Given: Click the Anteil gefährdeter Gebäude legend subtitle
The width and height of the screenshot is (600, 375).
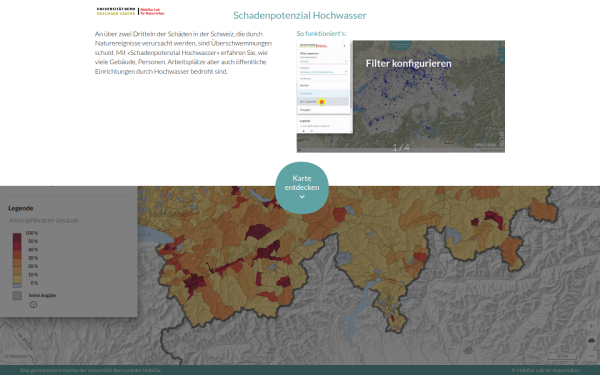Looking at the screenshot, I should point(44,220).
